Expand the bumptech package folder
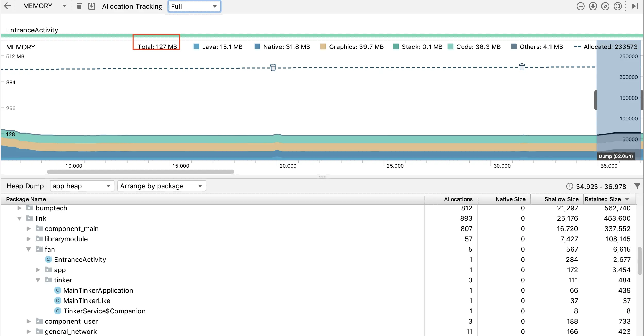Screen dimensions: 644x336 19,208
